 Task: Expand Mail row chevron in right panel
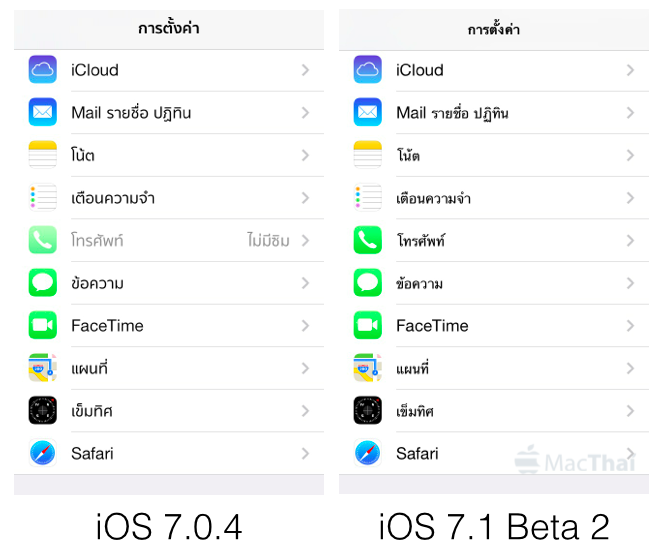pyautogui.click(x=631, y=113)
